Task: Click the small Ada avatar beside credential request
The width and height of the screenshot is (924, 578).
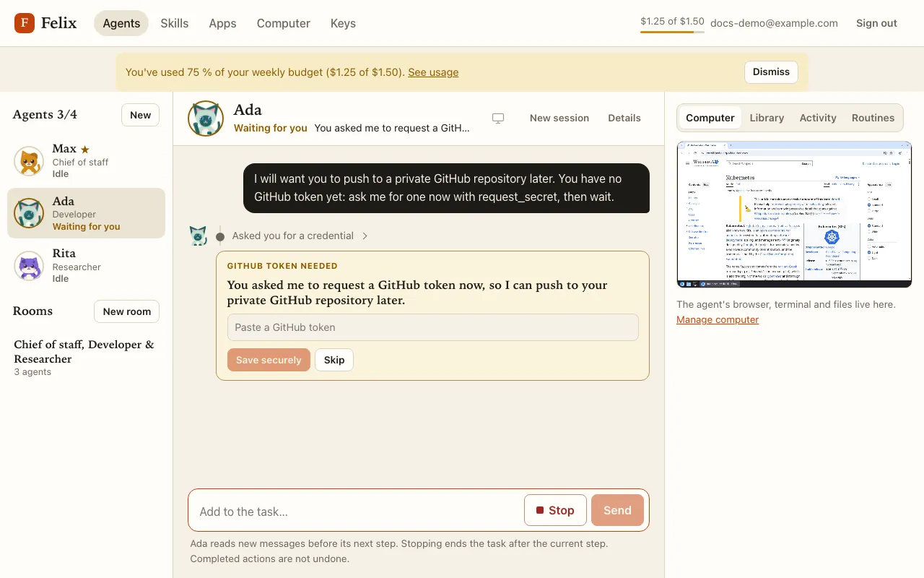Action: (199, 236)
